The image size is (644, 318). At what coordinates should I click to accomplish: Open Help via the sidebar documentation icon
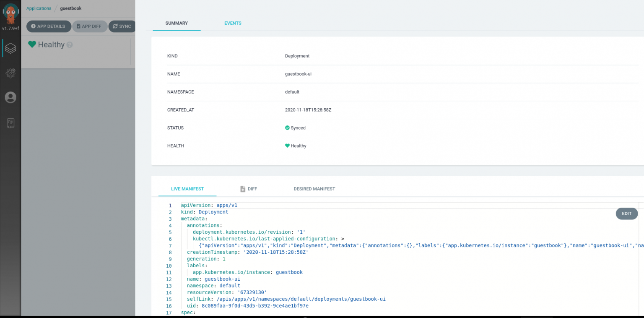point(10,123)
